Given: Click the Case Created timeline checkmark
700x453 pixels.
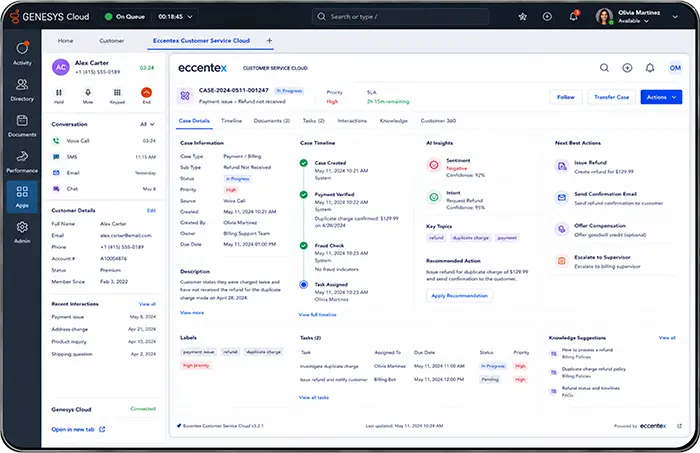Looking at the screenshot, I should click(304, 163).
